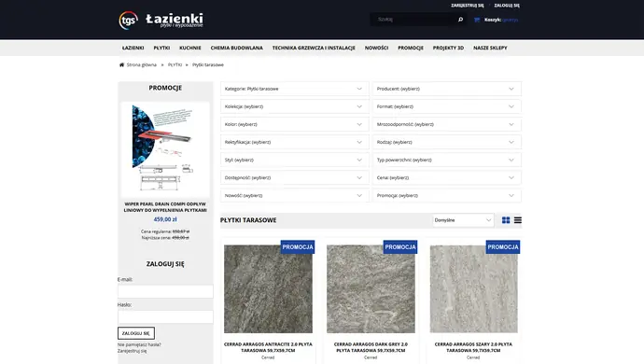Focus the Hasło password field
Screen dimensions: 644x364
[x=165, y=316]
